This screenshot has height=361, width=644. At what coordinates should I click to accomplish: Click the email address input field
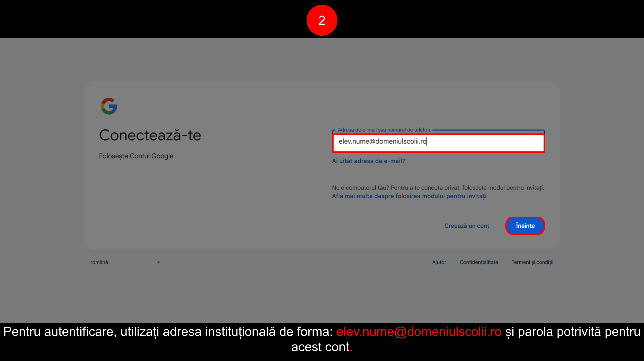tap(438, 143)
